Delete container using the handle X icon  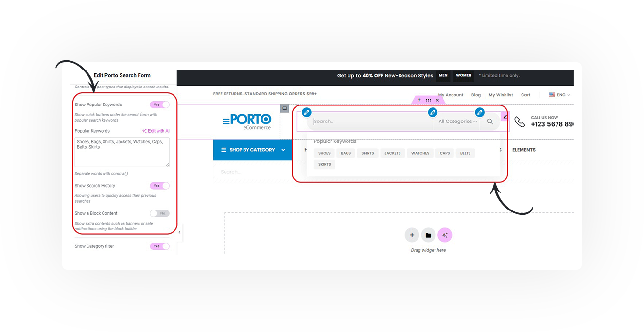point(437,100)
